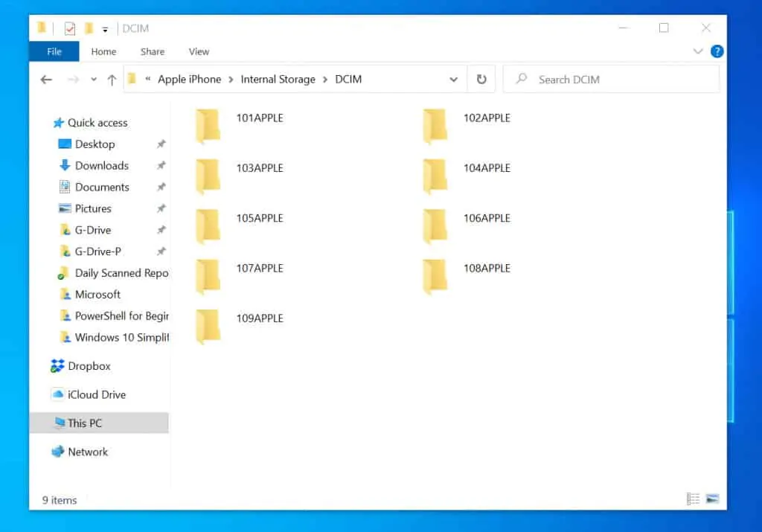Screen dimensions: 762x532
Task: Switch to Large icons view in the status bar
Action: (x=713, y=499)
